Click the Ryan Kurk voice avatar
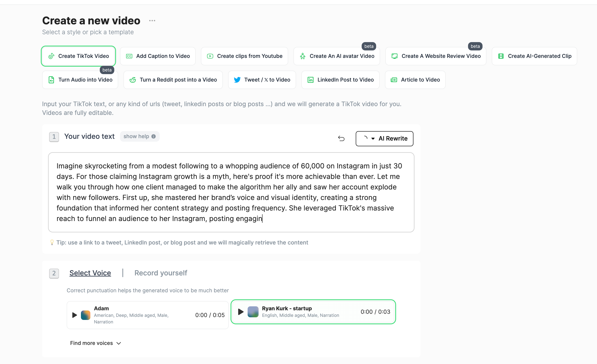Viewport: 597px width, 364px height. (253, 312)
